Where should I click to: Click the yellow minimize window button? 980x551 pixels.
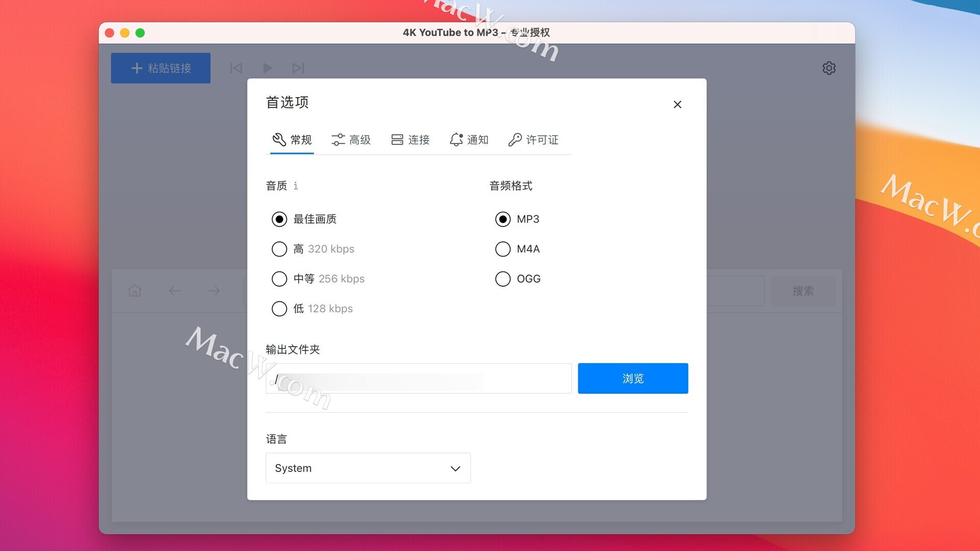coord(125,33)
